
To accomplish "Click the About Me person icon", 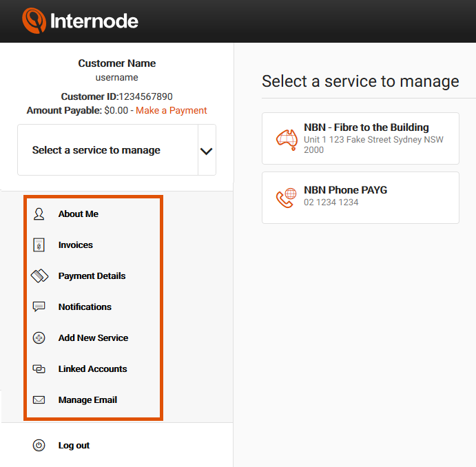I will [39, 214].
